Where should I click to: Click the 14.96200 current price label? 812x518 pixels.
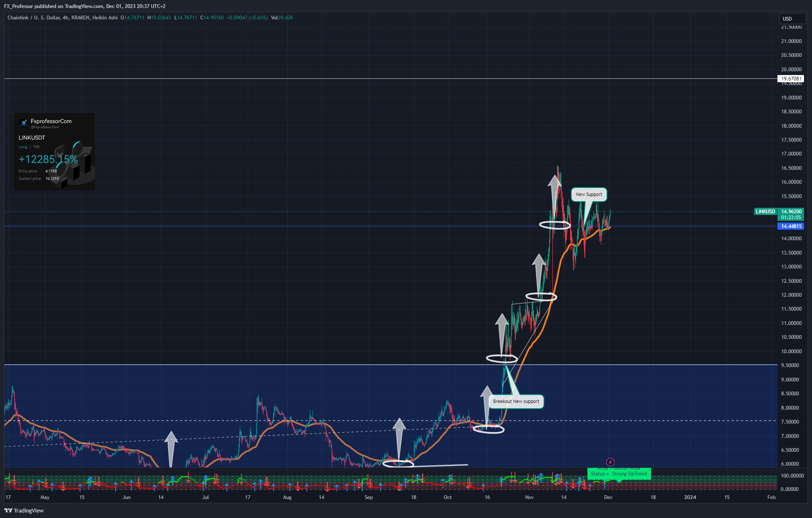click(x=791, y=212)
